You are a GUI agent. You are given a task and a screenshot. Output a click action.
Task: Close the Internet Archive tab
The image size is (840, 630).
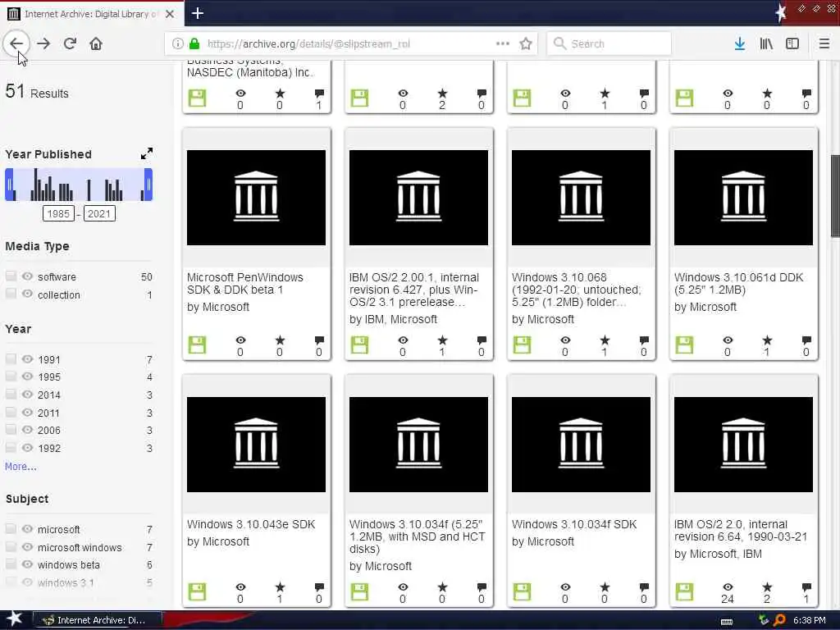(x=169, y=14)
